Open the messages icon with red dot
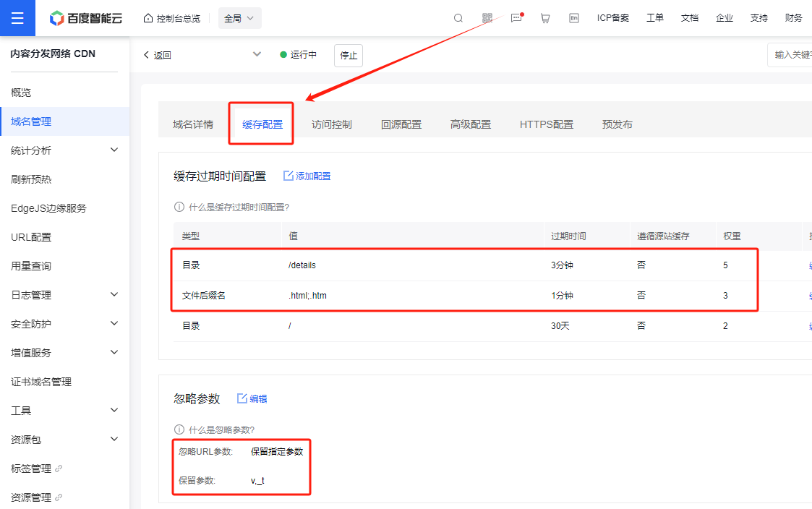This screenshot has width=812, height=509. coord(516,18)
